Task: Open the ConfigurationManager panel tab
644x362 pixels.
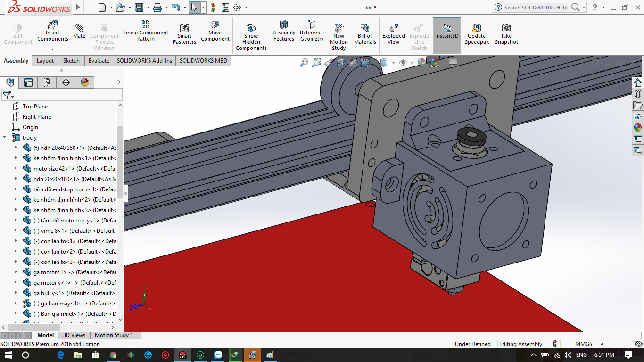Action: tap(47, 82)
